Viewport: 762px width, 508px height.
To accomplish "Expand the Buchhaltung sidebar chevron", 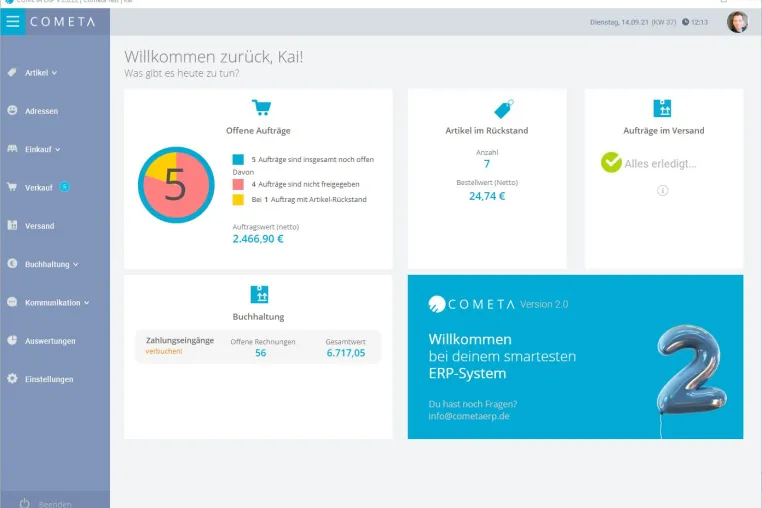I will (75, 264).
